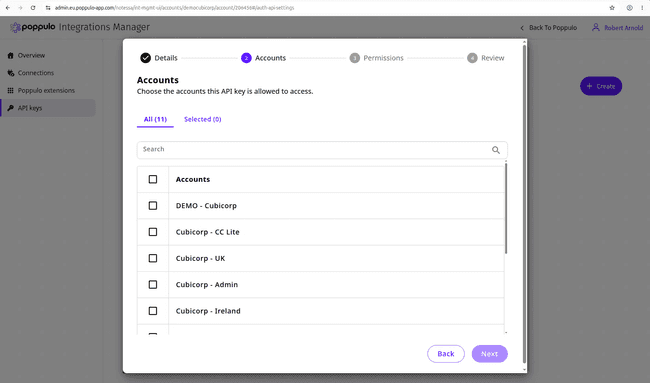The width and height of the screenshot is (650, 383).
Task: Open Poppulo extensions in the sidebar
Action: pyautogui.click(x=48, y=90)
